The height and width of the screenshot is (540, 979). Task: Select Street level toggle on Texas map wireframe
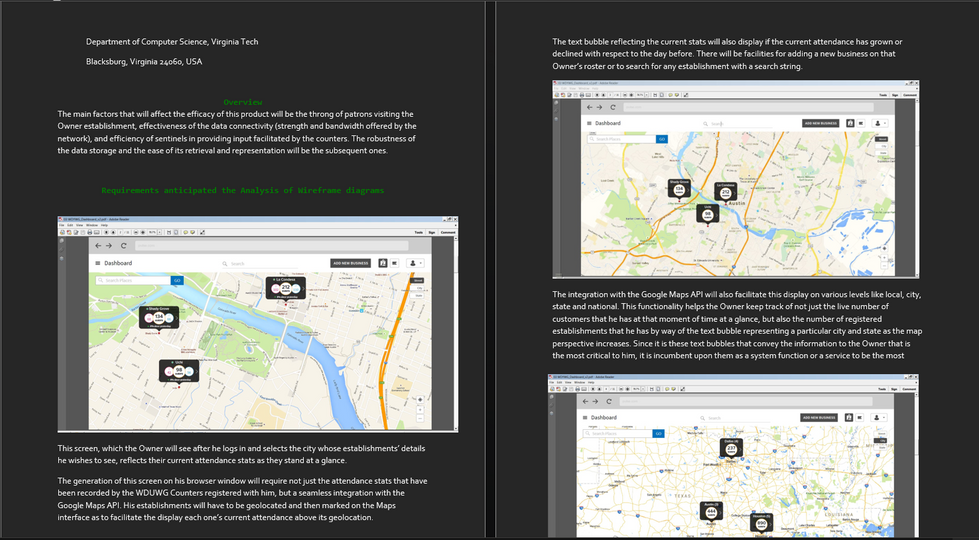[881, 434]
